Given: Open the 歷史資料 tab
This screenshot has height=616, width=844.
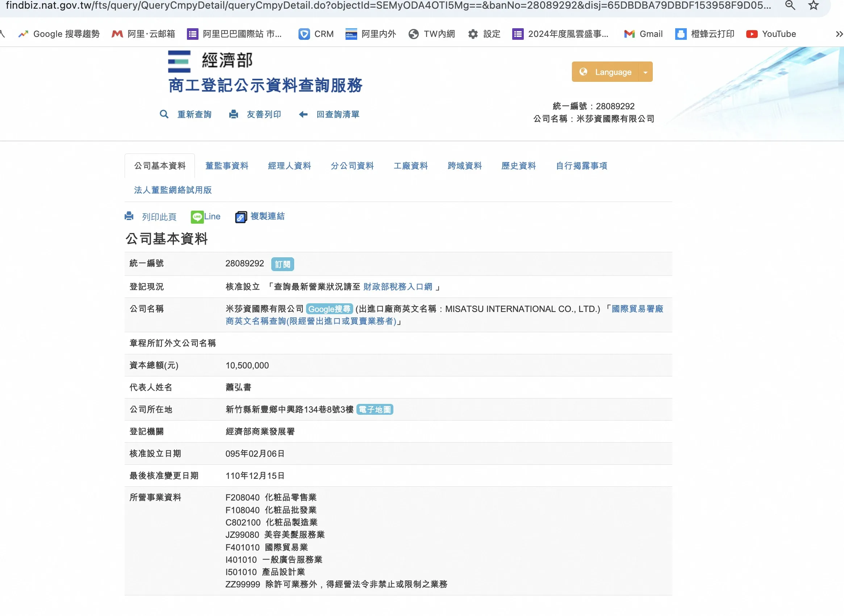Looking at the screenshot, I should click(518, 166).
